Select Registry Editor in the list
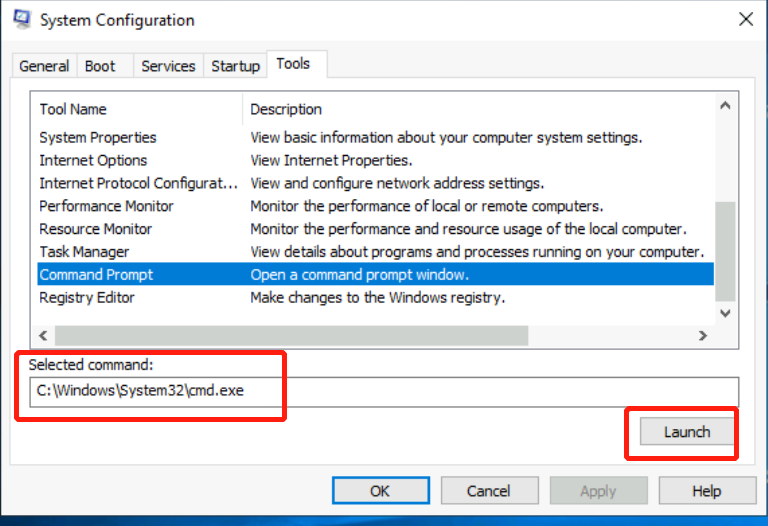Screen dimensions: 768x526 tap(87, 298)
